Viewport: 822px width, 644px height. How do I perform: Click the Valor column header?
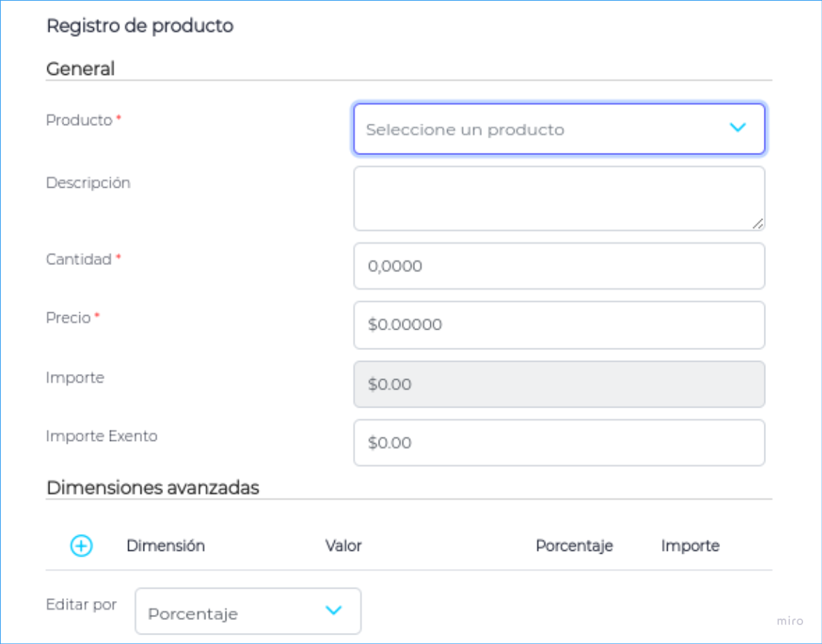point(343,546)
